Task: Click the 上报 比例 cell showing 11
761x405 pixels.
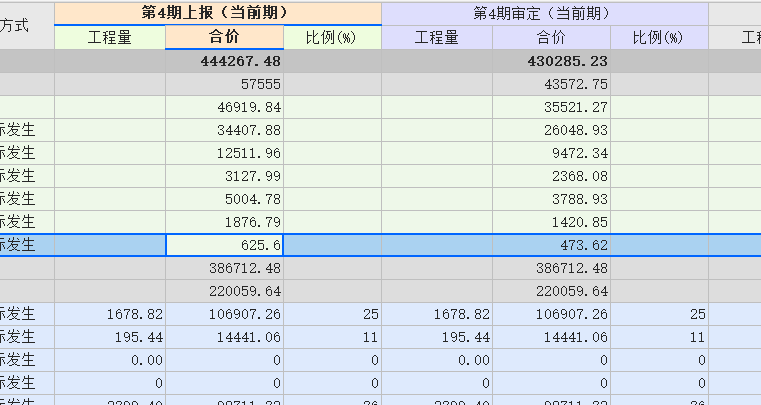Action: click(x=332, y=337)
